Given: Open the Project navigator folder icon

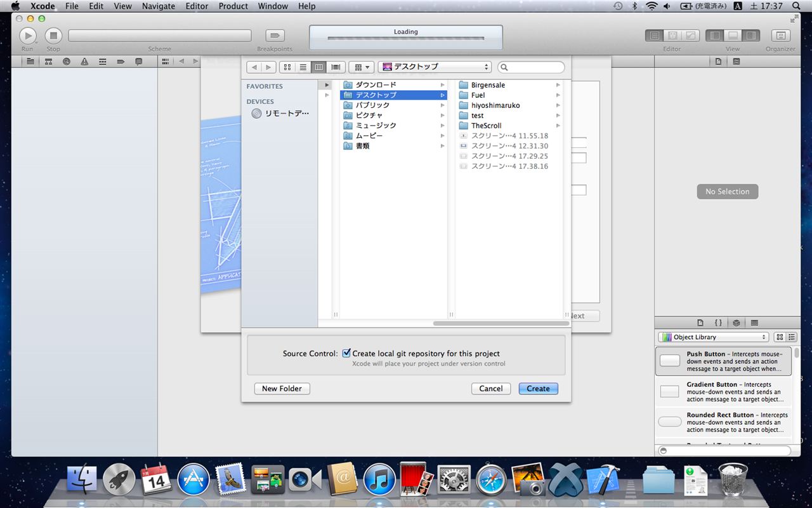Looking at the screenshot, I should coord(30,62).
